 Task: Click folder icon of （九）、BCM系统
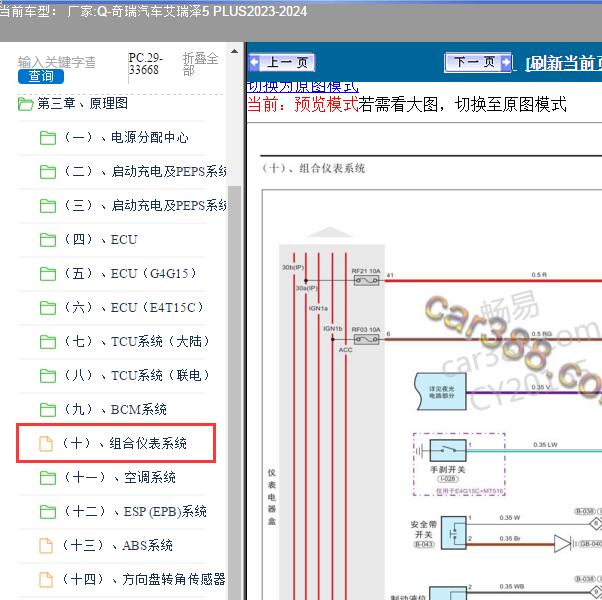point(48,410)
